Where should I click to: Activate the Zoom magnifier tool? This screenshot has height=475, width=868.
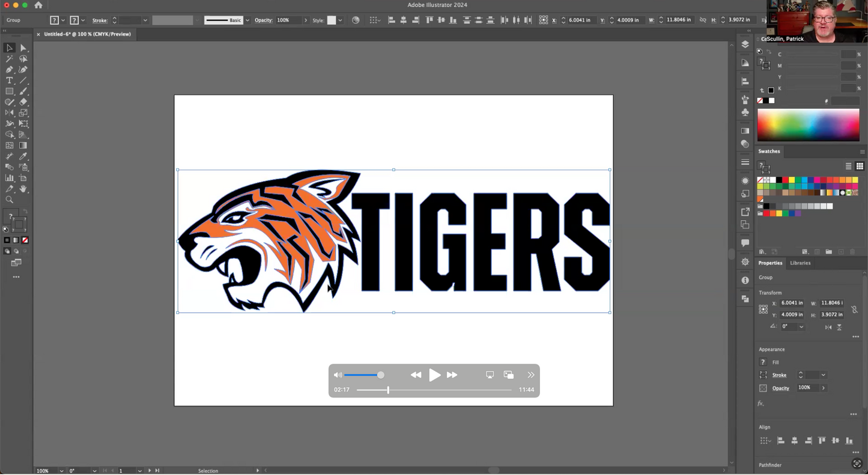(10, 200)
